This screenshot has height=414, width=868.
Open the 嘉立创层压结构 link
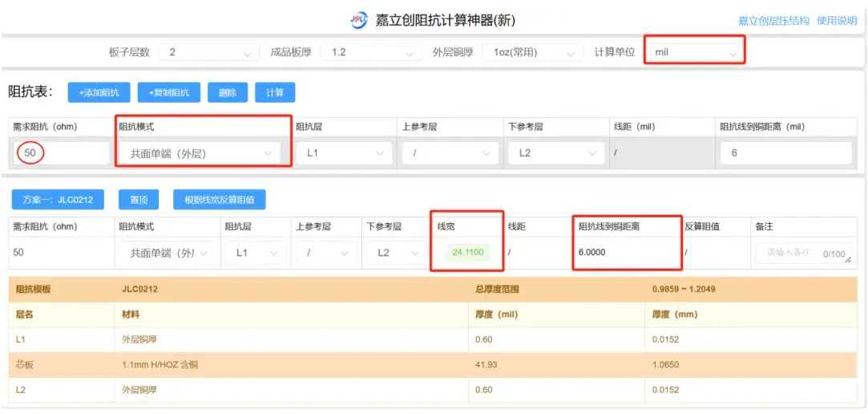(x=773, y=21)
